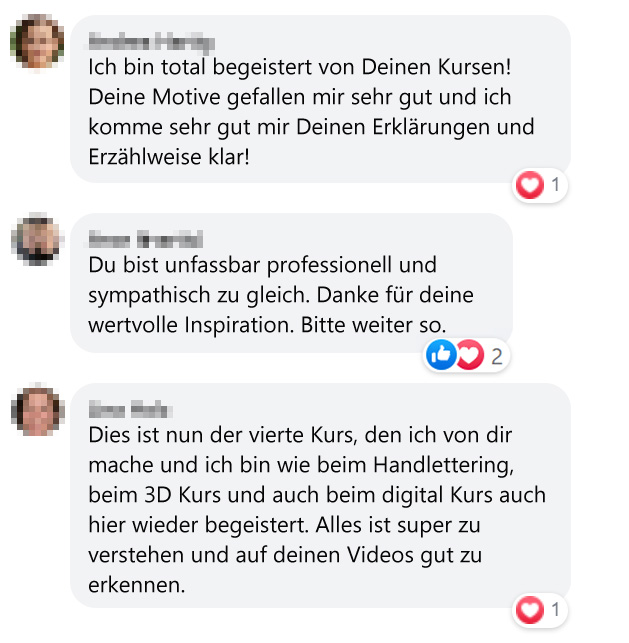Show reaction count '1' on 'vierte Kurs' comment
The width and height of the screenshot is (629, 643).
(555, 610)
